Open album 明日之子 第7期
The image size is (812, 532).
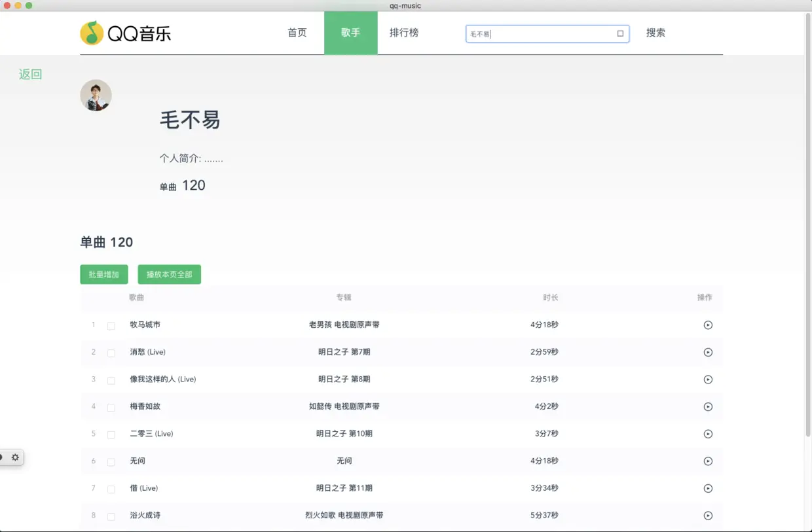tap(344, 352)
